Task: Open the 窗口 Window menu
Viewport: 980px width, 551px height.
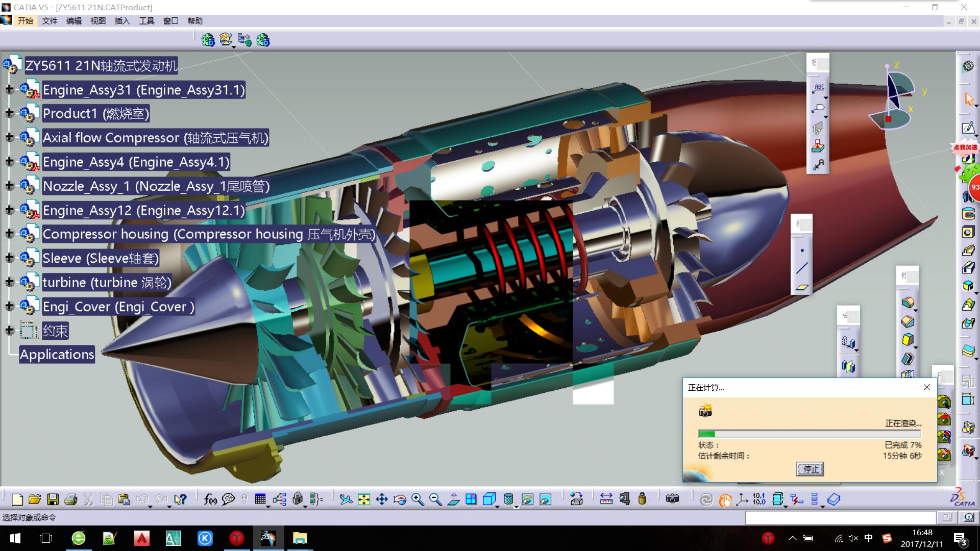Action: [170, 21]
